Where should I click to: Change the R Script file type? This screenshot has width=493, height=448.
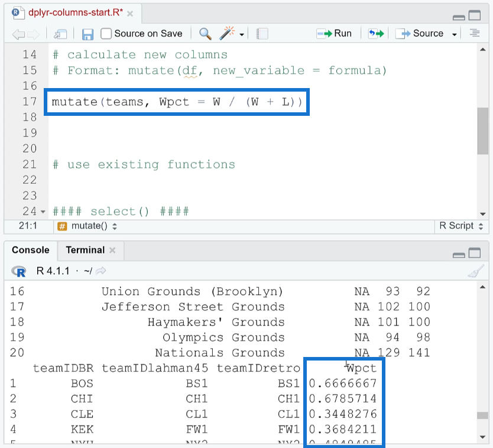(x=461, y=226)
